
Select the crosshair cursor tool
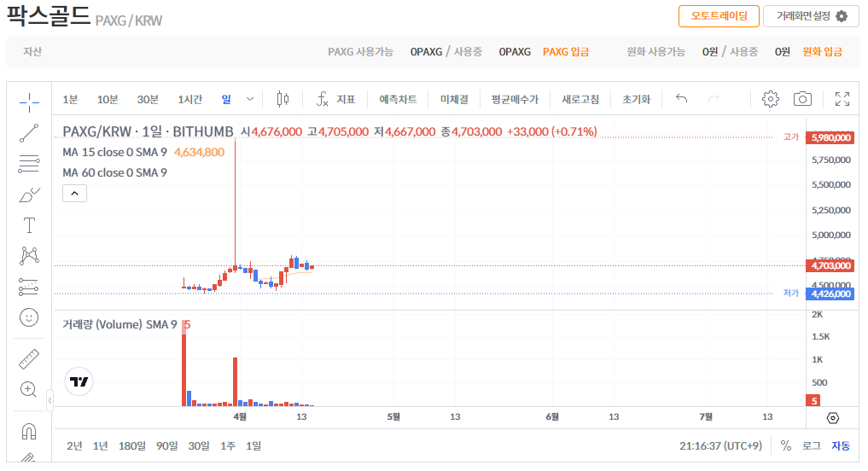[29, 102]
